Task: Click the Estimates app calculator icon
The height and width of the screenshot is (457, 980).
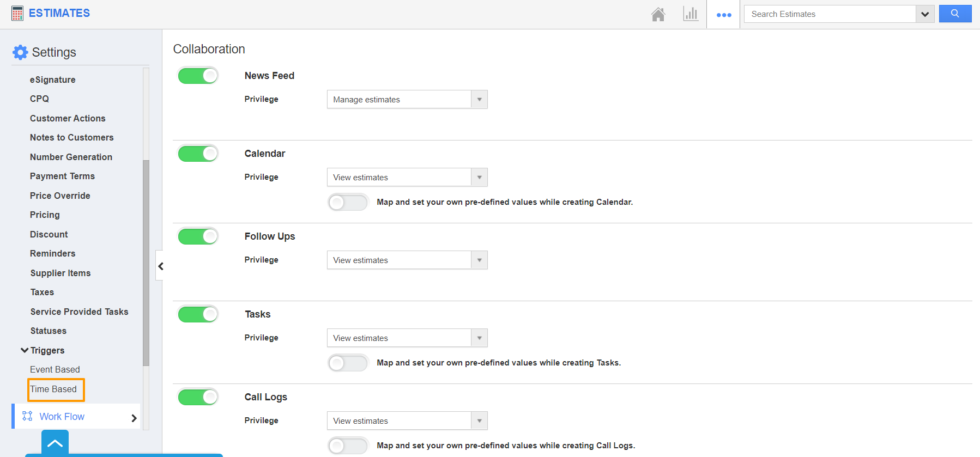Action: coord(17,13)
